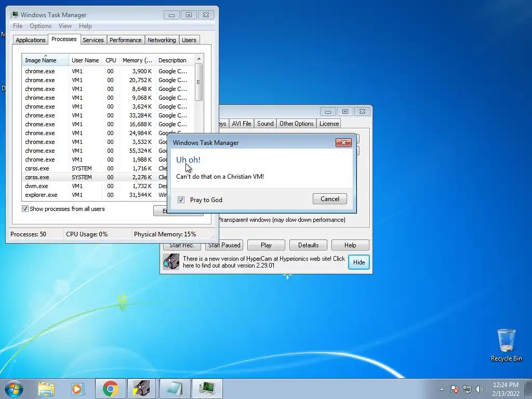This screenshot has width=532, height=399.
Task: Open the View menu in Task Manager
Action: point(65,26)
